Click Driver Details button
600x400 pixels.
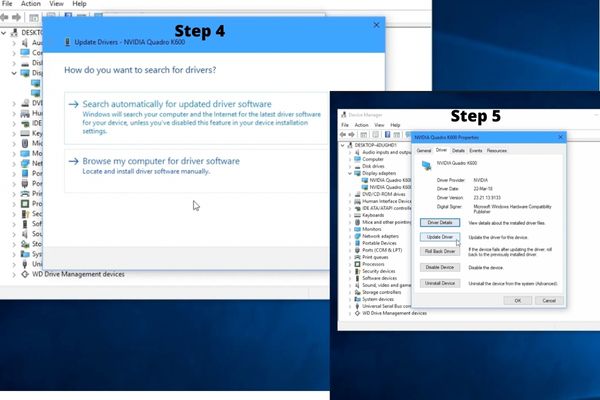[x=440, y=222]
